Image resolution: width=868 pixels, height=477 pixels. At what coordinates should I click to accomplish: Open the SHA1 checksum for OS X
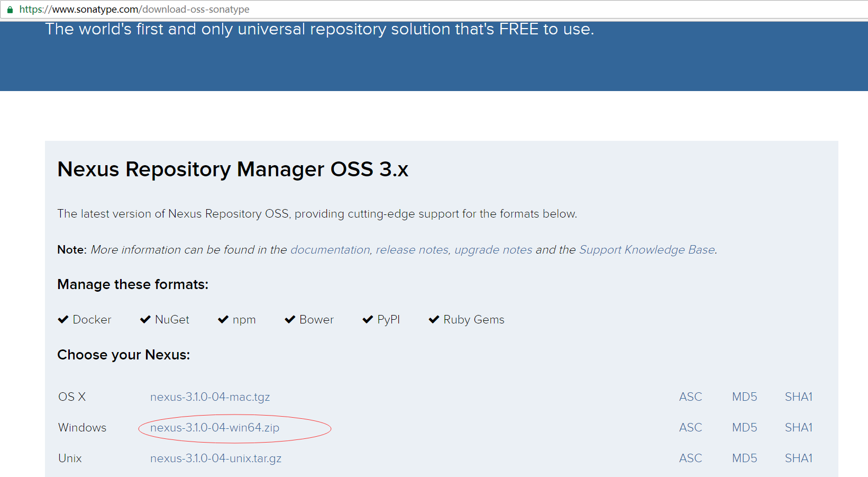799,397
